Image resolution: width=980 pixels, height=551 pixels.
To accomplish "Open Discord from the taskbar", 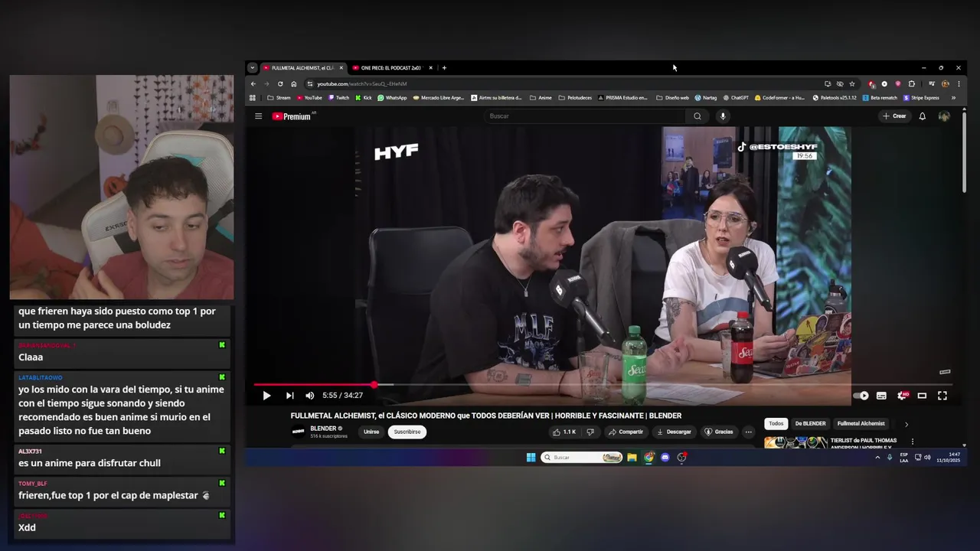I will (x=665, y=458).
